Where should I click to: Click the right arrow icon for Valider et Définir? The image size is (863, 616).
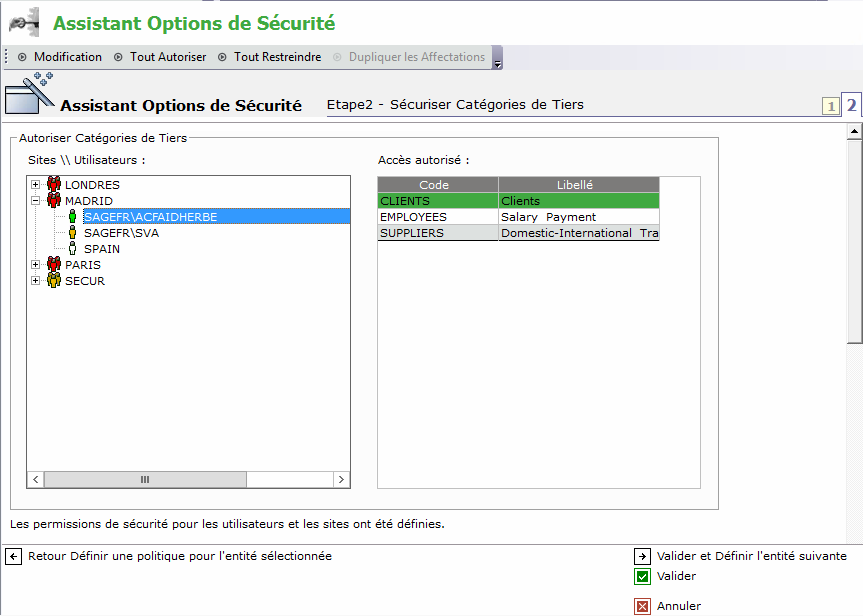click(x=642, y=557)
